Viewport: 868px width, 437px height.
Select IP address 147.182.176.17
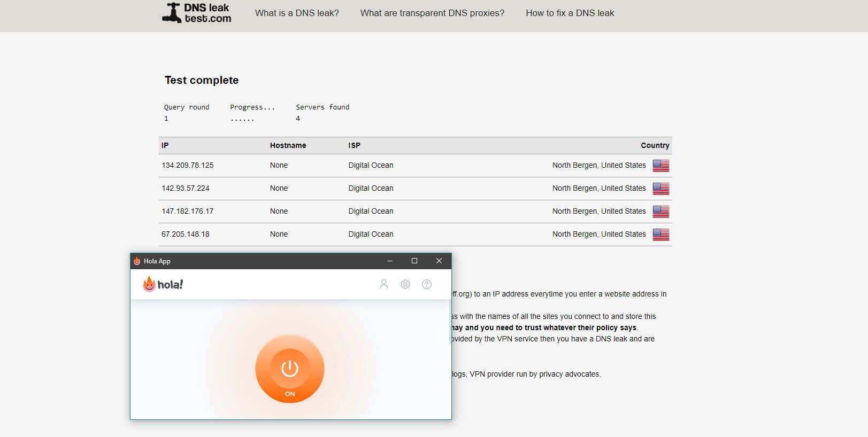point(188,211)
